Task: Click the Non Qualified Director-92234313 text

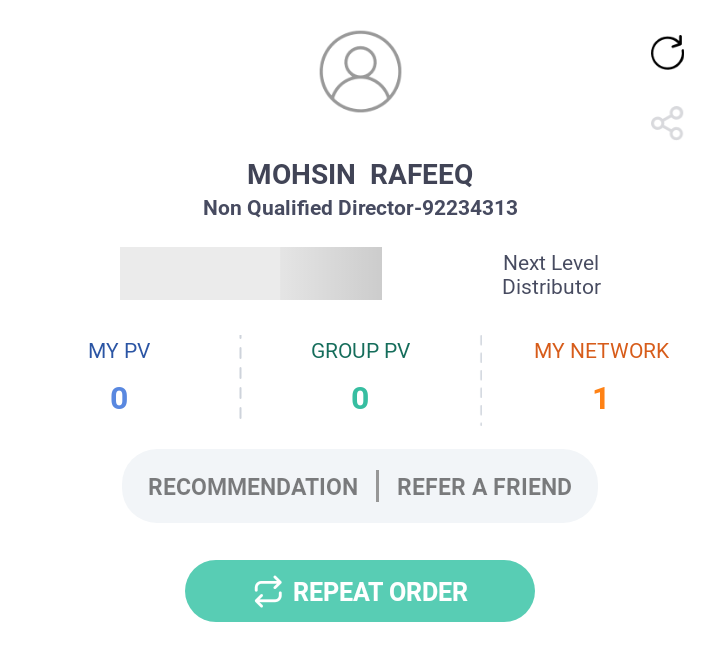Action: (x=360, y=208)
